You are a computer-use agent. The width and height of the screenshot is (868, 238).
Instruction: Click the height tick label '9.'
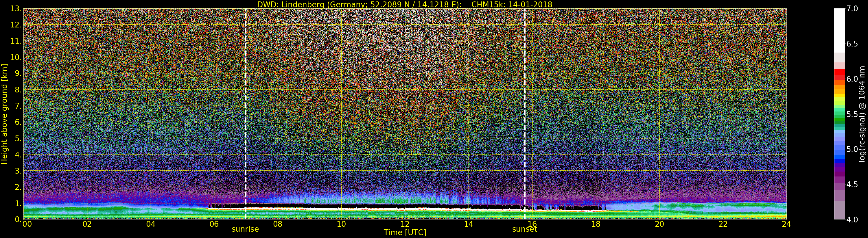click(x=18, y=73)
